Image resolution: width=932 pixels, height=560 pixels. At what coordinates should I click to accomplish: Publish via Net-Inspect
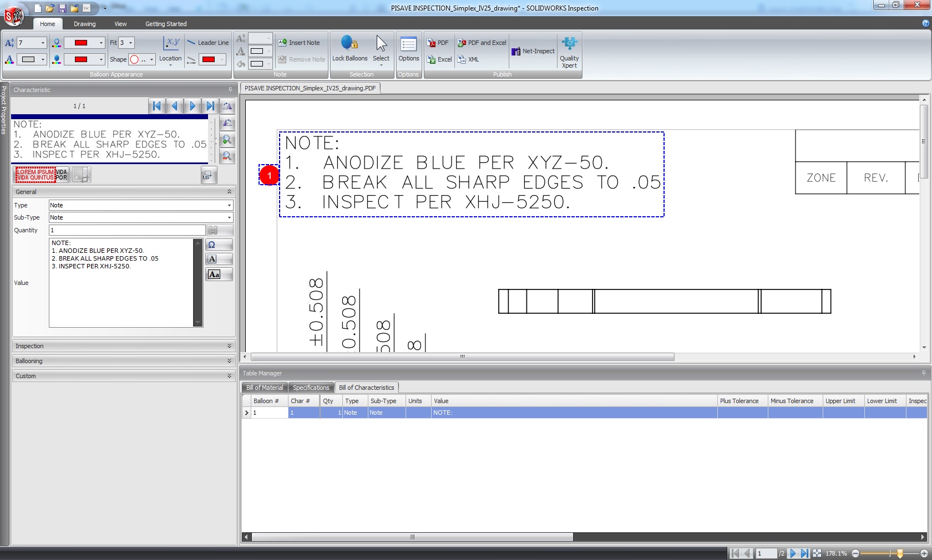(x=533, y=51)
